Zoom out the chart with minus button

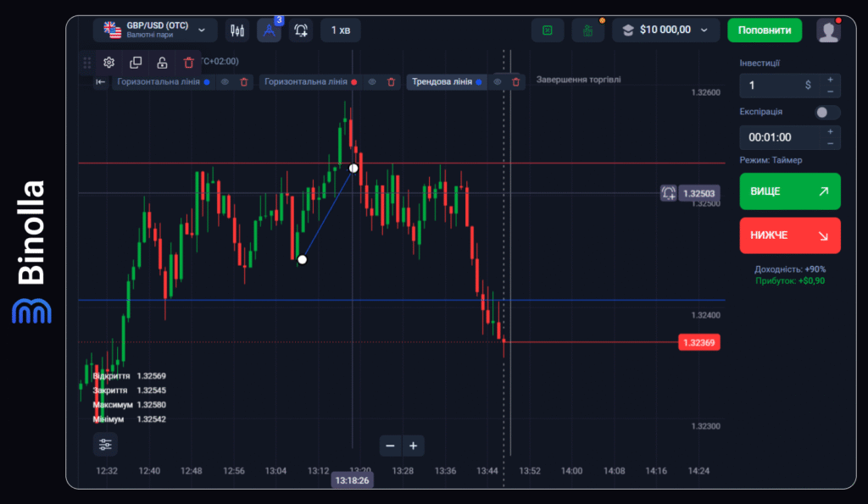[x=391, y=446]
